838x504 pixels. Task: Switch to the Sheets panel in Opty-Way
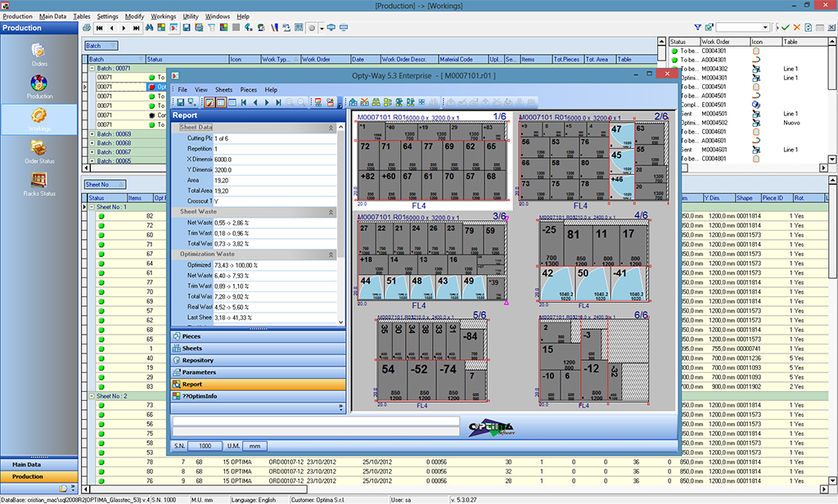pos(258,349)
